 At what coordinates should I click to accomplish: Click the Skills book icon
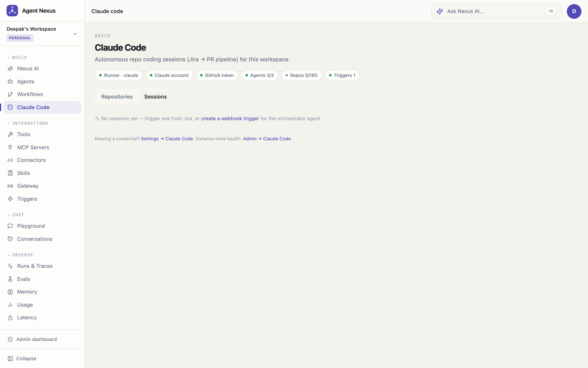[10, 173]
